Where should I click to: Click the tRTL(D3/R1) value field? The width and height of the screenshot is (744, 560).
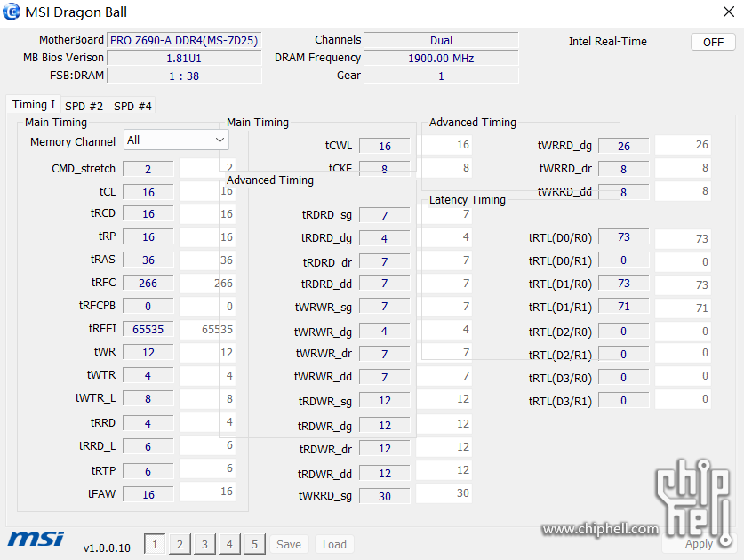[623, 401]
